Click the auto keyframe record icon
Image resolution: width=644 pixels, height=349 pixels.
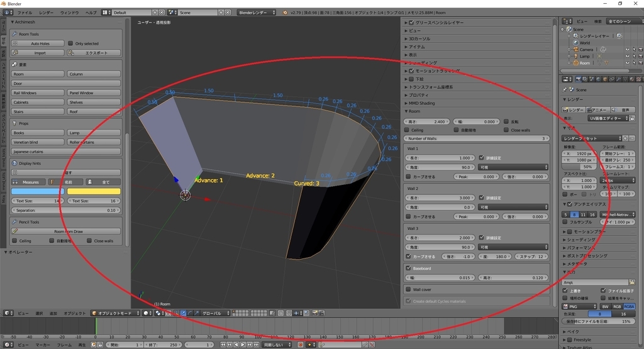click(x=300, y=345)
